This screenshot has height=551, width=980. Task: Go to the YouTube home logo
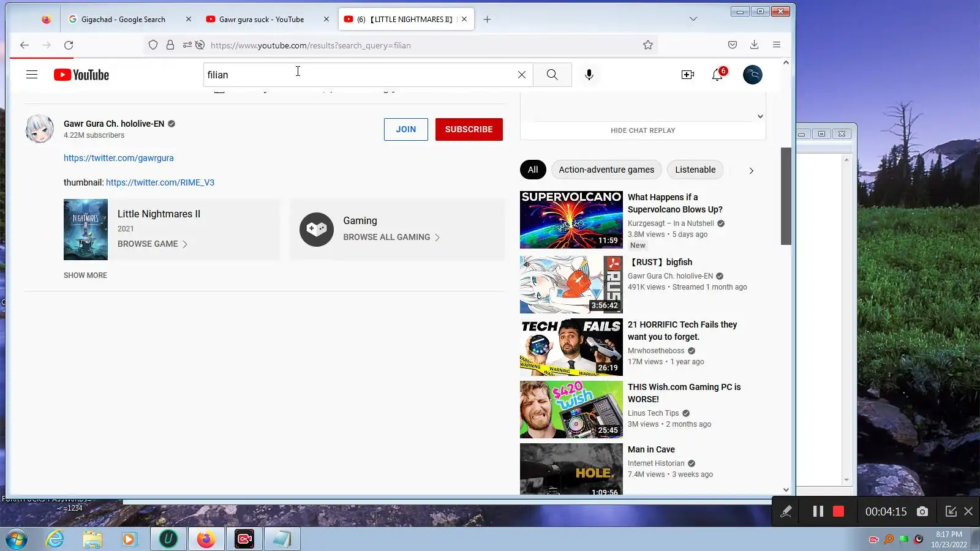[x=81, y=75]
